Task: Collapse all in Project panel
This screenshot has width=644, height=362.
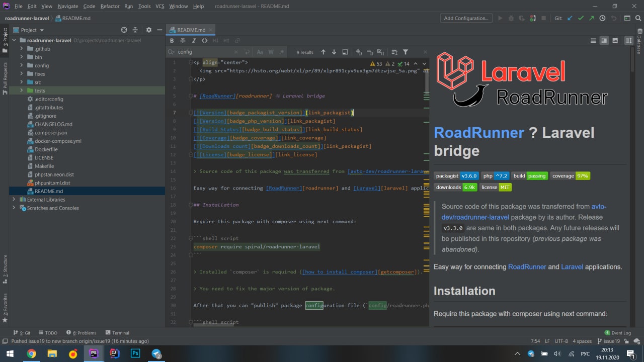Action: tap(136, 30)
